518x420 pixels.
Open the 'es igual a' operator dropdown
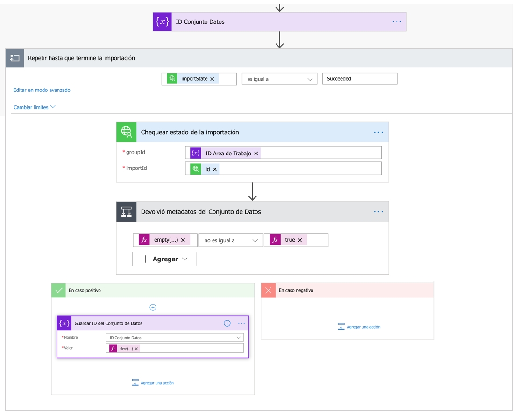(x=279, y=79)
